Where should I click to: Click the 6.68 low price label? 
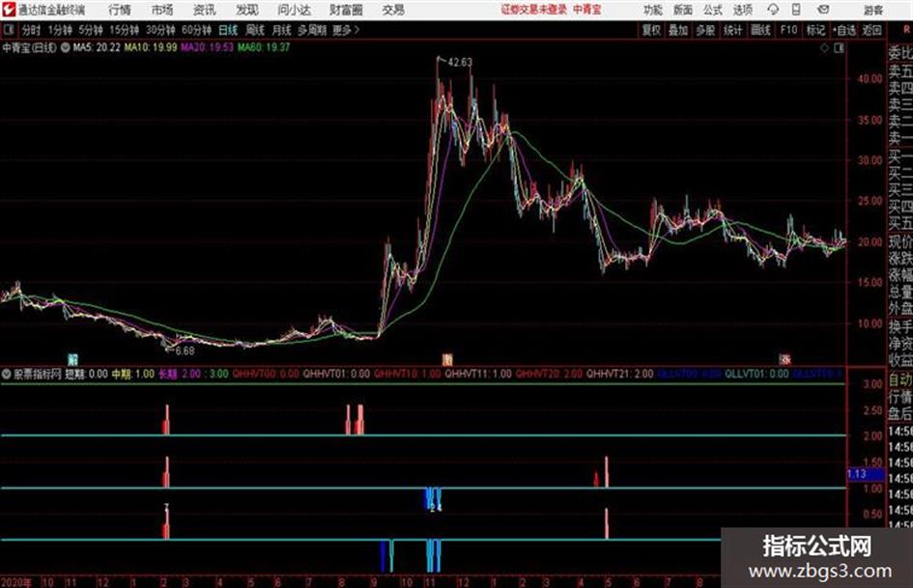click(x=185, y=350)
